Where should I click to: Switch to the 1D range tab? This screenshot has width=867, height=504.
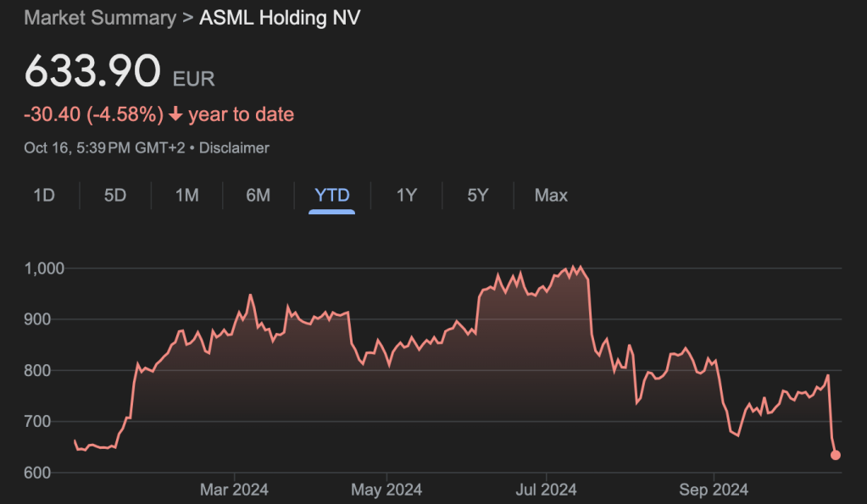pos(44,196)
